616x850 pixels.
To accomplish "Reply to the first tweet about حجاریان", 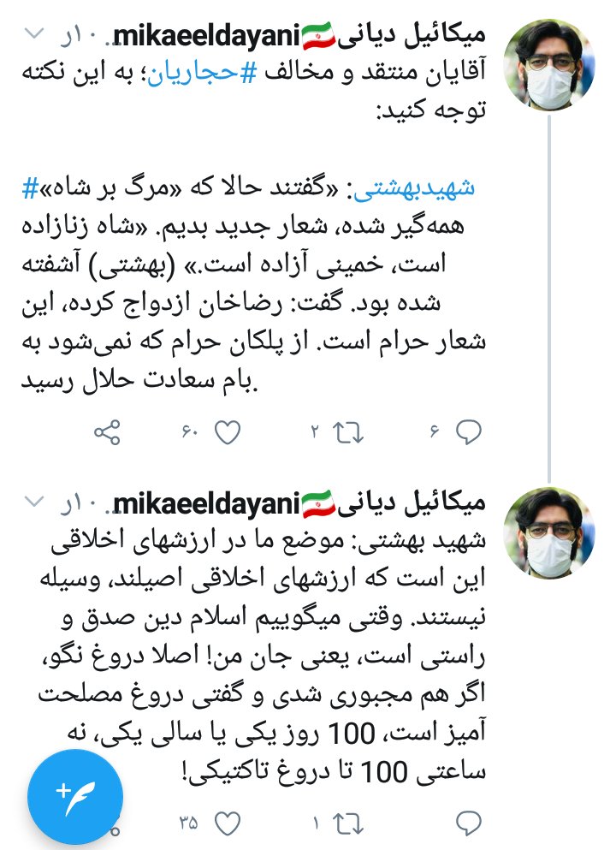I will [x=469, y=432].
